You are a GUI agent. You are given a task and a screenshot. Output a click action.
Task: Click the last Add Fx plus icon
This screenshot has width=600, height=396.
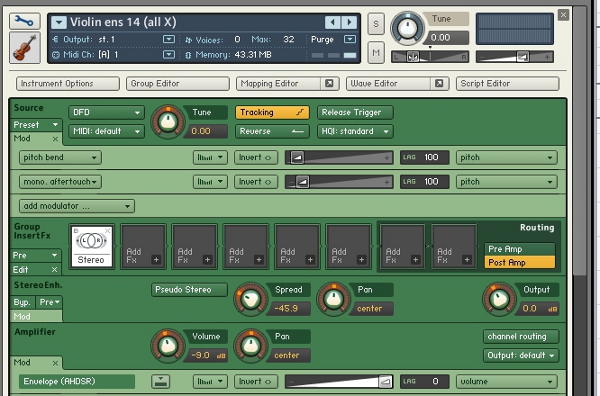467,260
